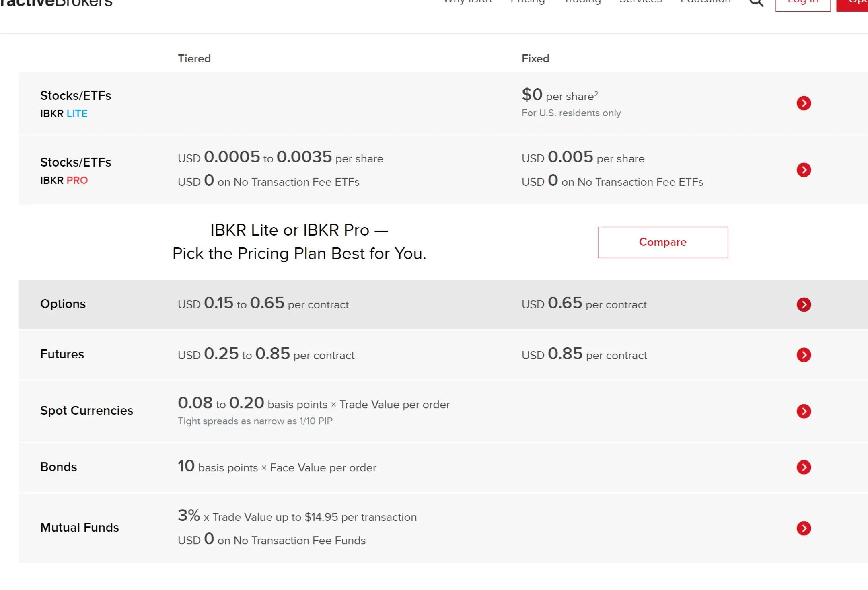Open IBKR Pro Stocks/ETFs pricing arrow
The image size is (868, 590).
pos(804,170)
